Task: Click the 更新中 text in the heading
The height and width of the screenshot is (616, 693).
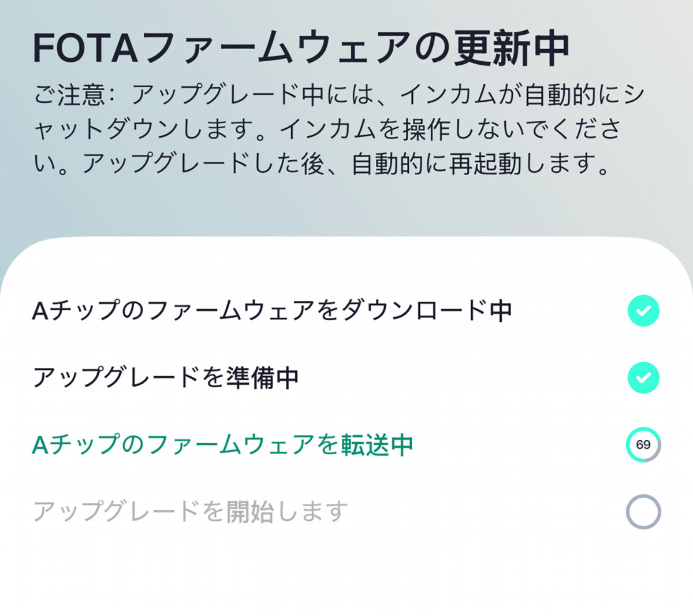Action: [x=512, y=49]
